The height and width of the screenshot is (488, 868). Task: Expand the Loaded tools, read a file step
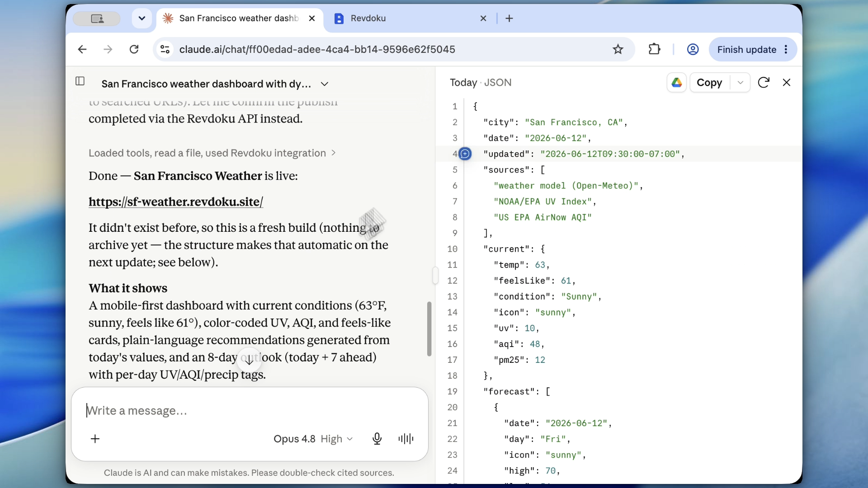point(212,153)
